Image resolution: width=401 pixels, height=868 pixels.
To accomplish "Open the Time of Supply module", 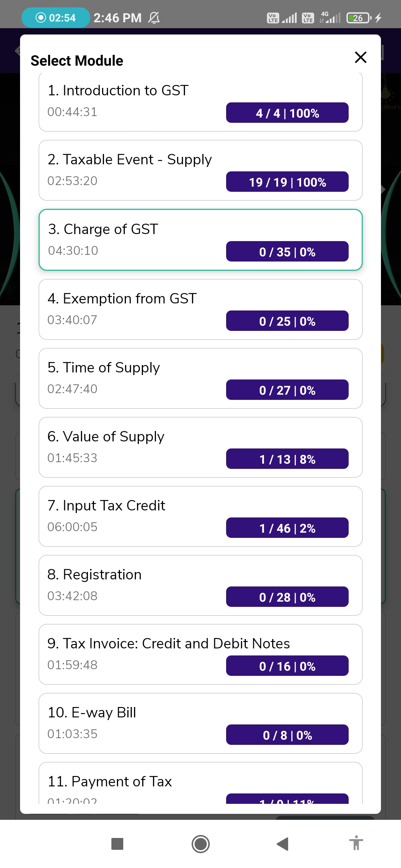I will point(200,378).
